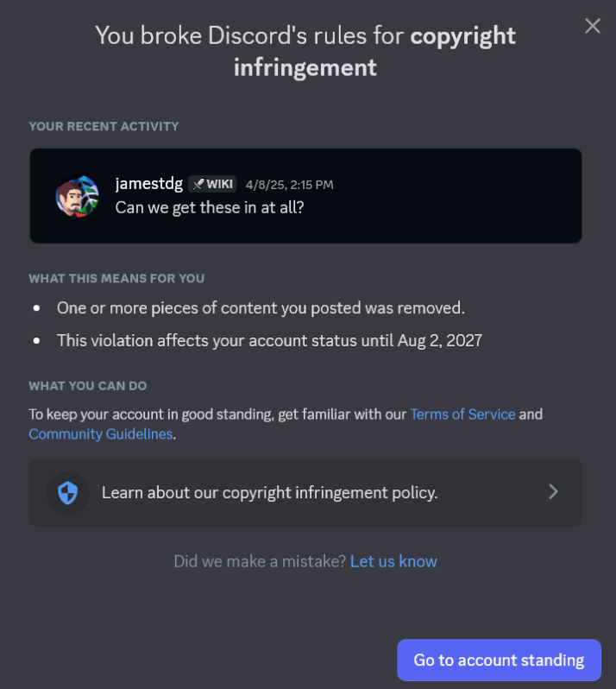Viewport: 616px width, 689px height.
Task: Click the sword icon in the WIKI tag
Action: pos(198,184)
